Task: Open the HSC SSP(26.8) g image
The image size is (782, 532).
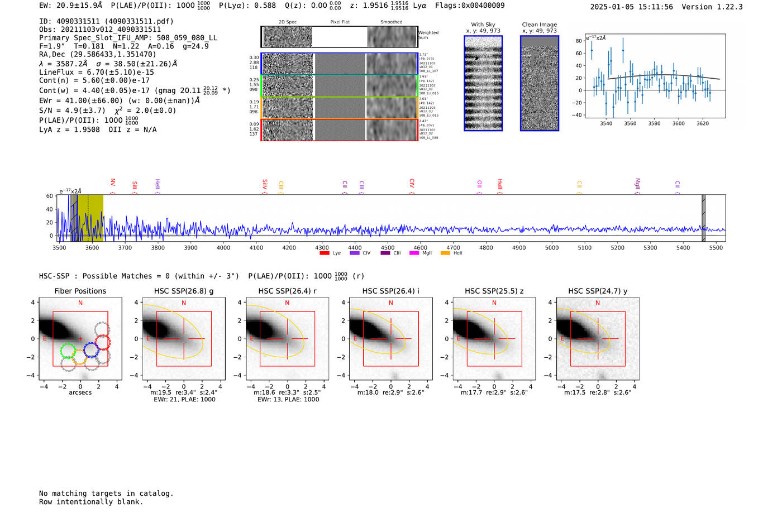Action: (184, 339)
